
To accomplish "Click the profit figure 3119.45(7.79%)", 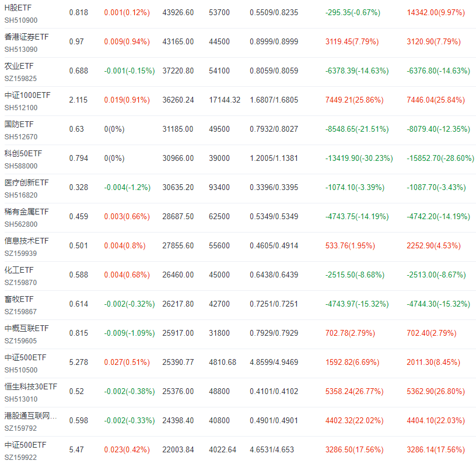I will [352, 41].
